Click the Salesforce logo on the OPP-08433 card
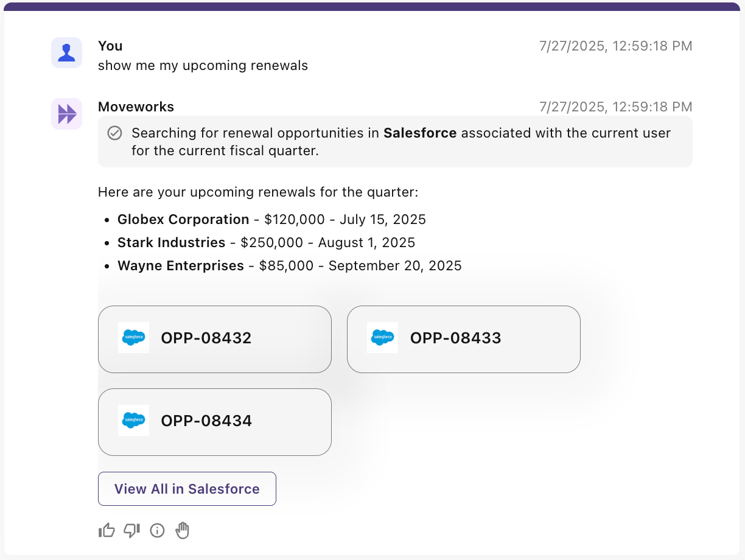 coord(382,338)
